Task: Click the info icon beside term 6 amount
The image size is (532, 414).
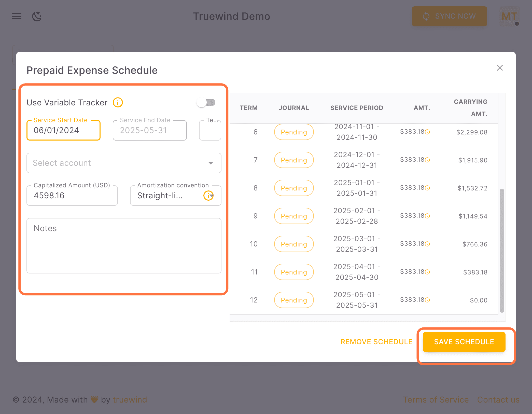Action: tap(427, 132)
